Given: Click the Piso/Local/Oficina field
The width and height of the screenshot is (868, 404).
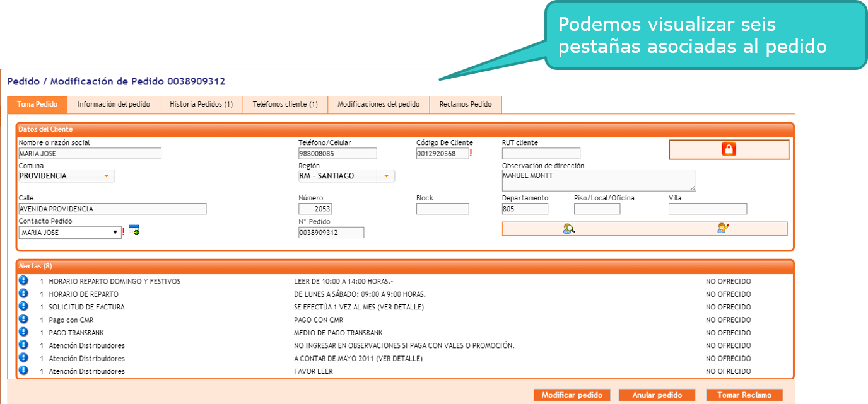Looking at the screenshot, I should tap(597, 209).
